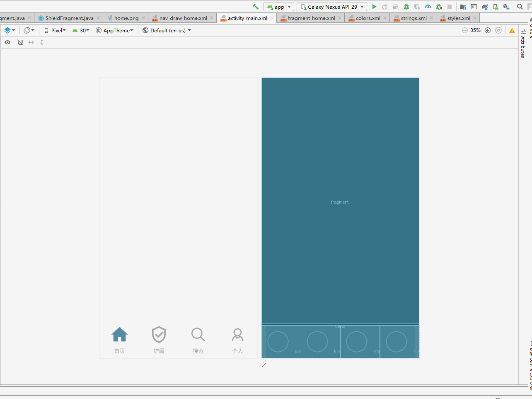
Task: Click the resize handle below the design surface
Action: click(x=263, y=363)
